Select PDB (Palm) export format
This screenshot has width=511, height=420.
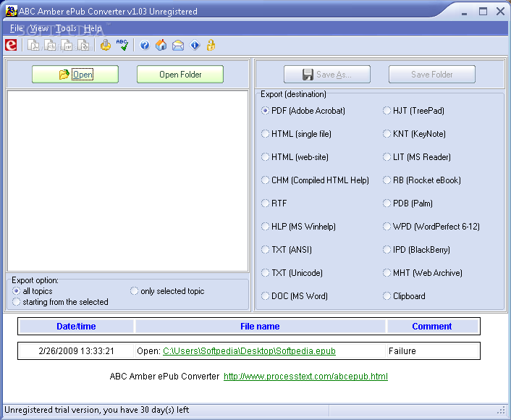(407, 203)
